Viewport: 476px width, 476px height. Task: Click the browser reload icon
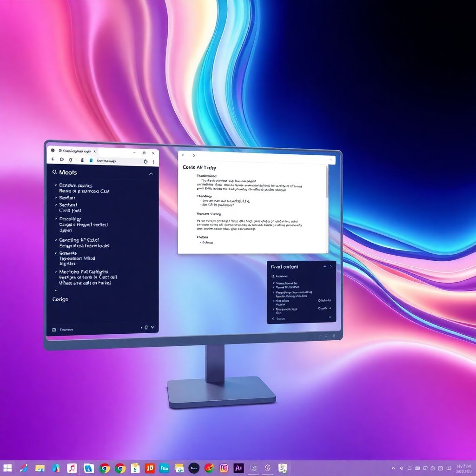70,160
